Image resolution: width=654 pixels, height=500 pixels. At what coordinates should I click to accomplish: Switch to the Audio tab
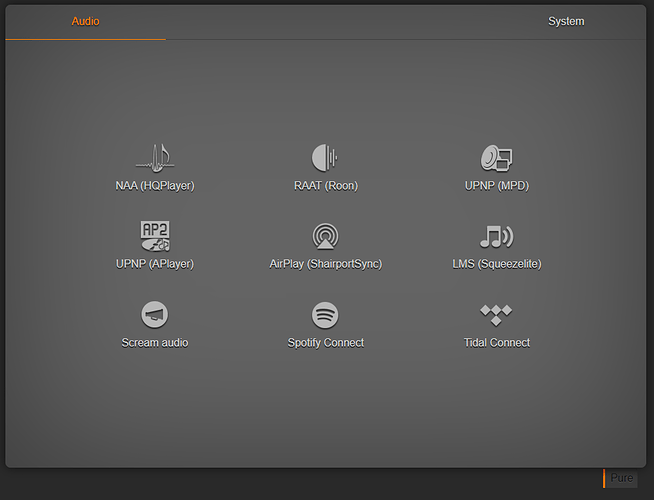[86, 21]
